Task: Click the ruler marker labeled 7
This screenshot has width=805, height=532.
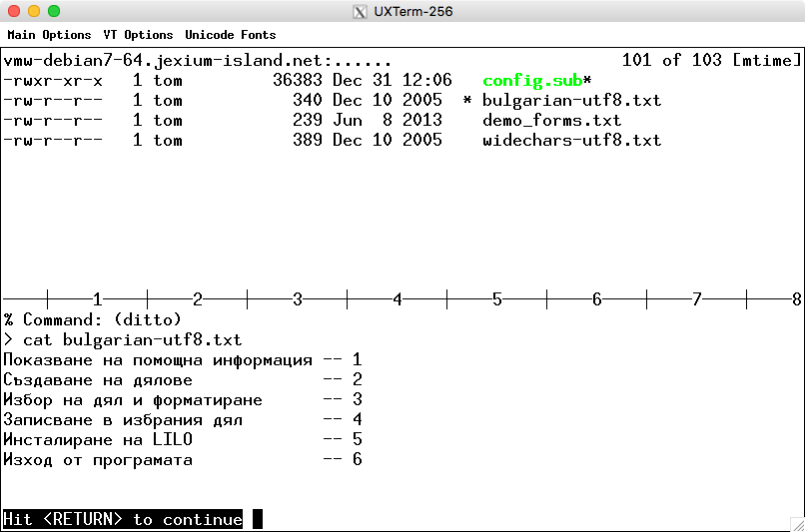Action: tap(697, 298)
